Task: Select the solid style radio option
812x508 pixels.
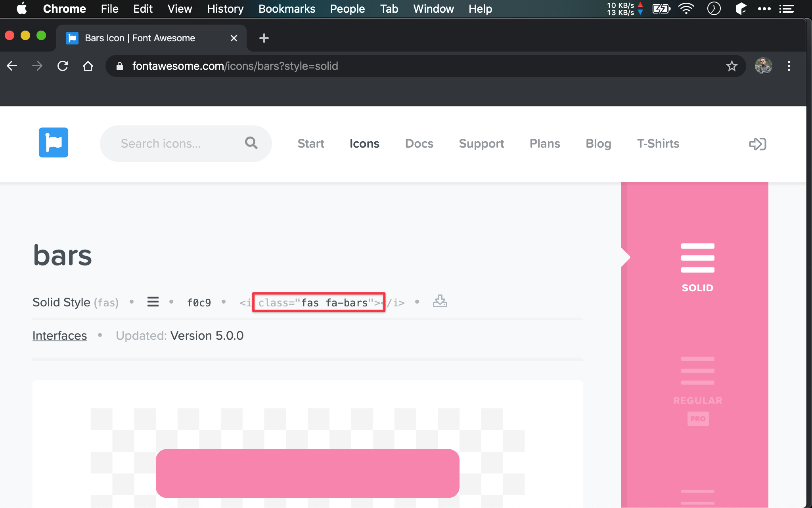Action: 696,266
